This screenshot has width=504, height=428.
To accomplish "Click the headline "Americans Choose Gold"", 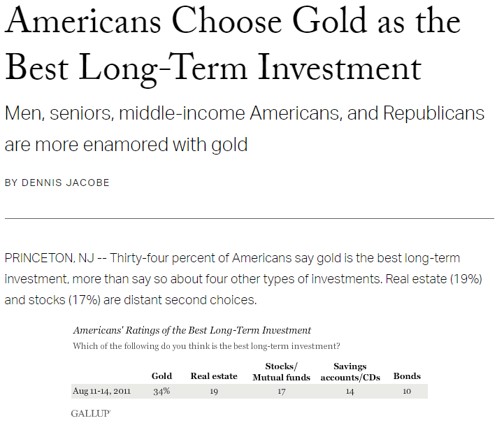I will 186,21.
